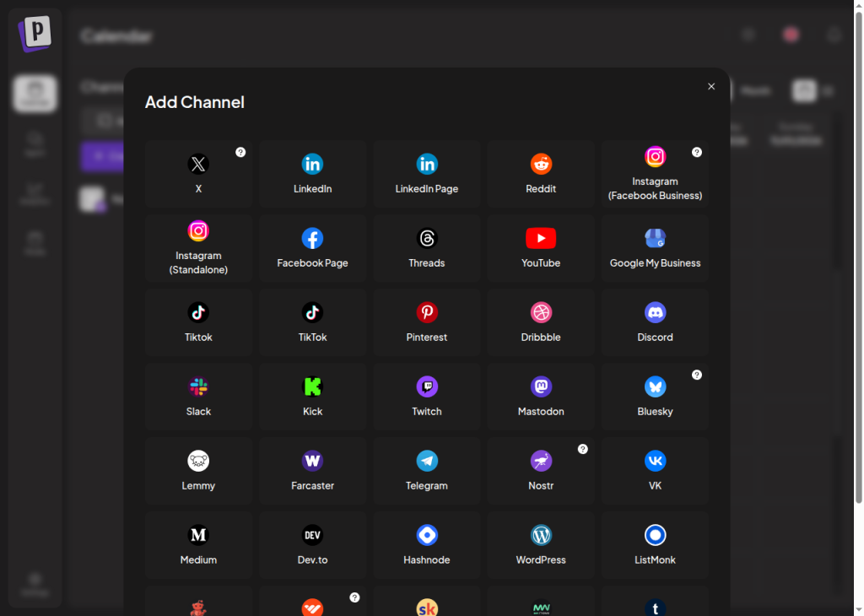The image size is (864, 616).
Task: Open help tooltip on Instagram Business tile
Action: tap(696, 152)
